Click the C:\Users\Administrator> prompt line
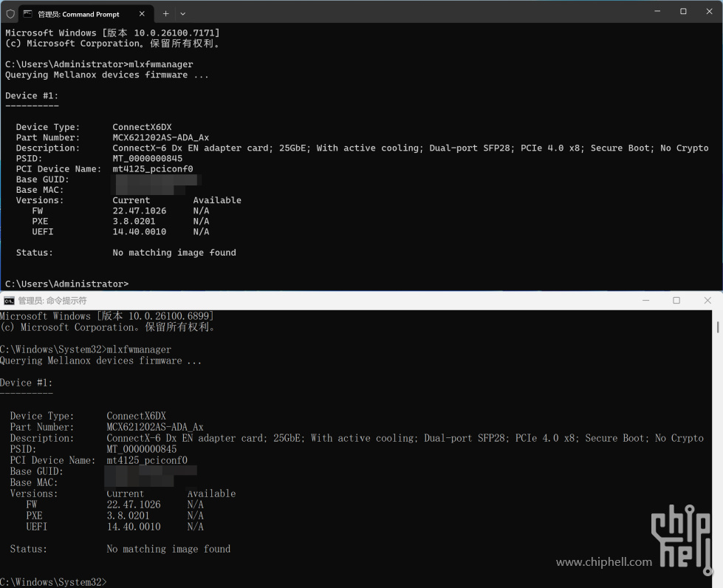 coord(66,284)
